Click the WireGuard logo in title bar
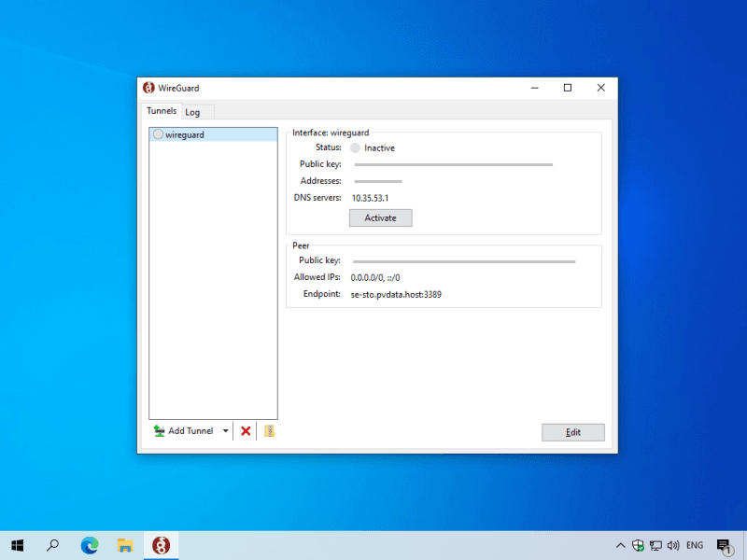 tap(148, 88)
